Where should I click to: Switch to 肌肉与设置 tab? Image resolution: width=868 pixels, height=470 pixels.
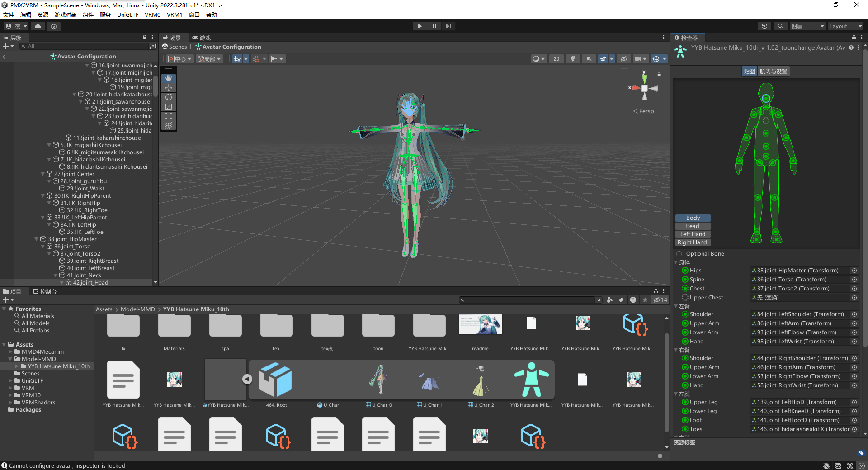(773, 71)
